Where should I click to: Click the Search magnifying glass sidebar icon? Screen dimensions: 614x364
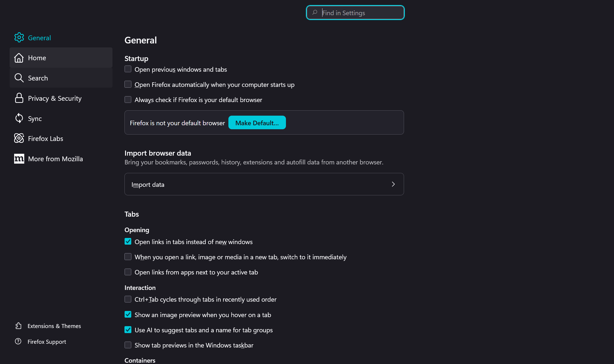pyautogui.click(x=19, y=78)
